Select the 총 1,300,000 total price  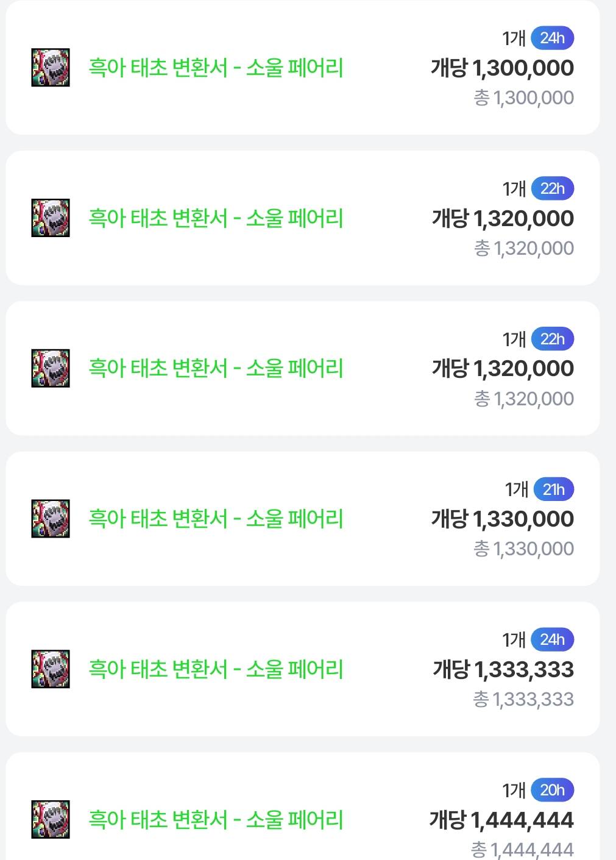pos(523,98)
